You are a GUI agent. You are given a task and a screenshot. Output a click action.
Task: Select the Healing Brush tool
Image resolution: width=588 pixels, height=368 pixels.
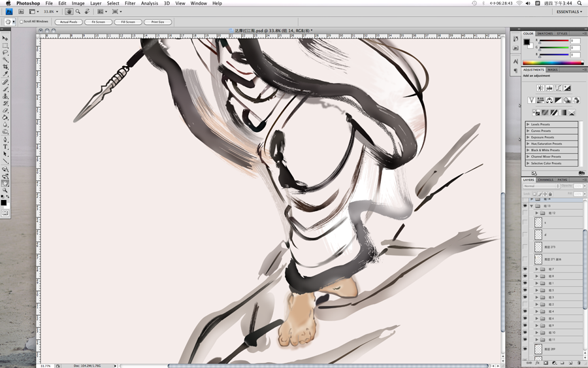click(5, 82)
